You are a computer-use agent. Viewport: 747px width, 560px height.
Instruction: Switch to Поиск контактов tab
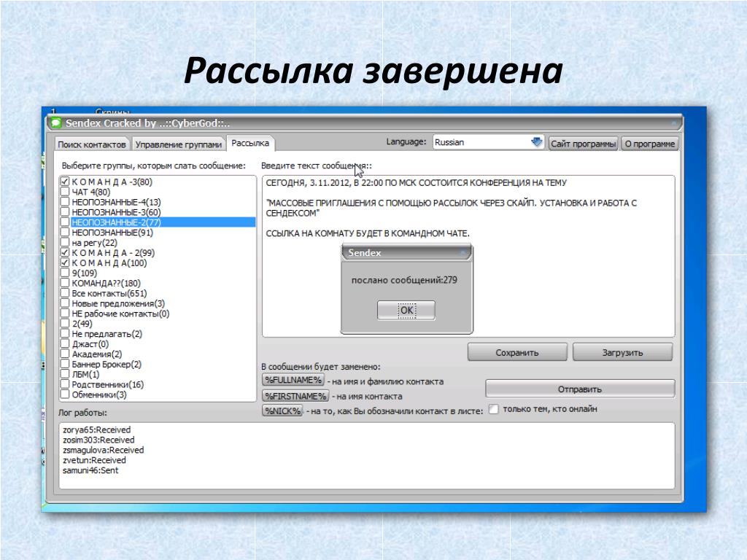coord(91,144)
